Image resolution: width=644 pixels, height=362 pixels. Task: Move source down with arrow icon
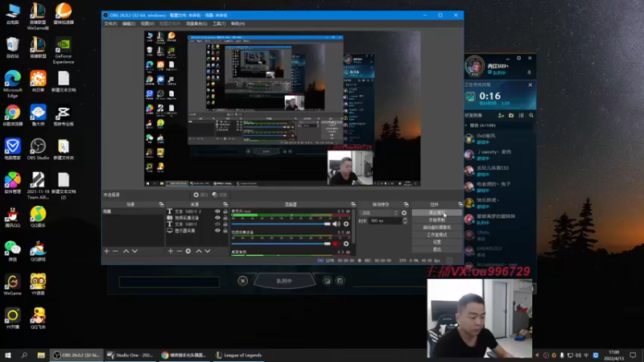[208, 251]
